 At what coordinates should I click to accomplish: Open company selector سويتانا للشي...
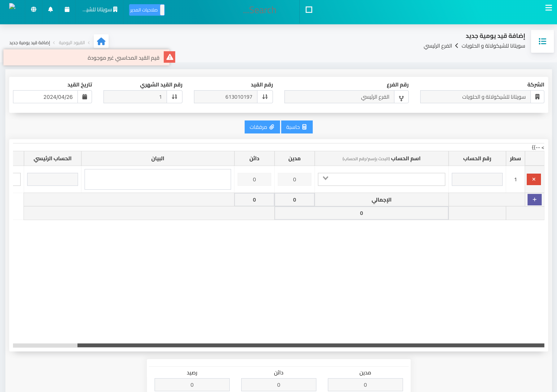(x=100, y=9)
